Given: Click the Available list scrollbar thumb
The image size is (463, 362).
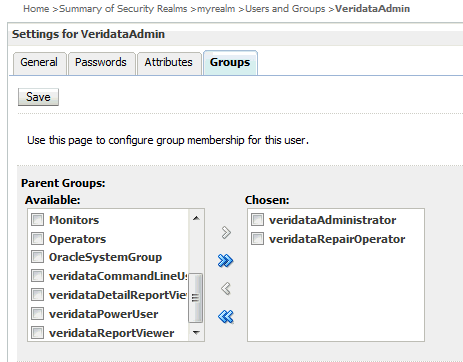Looking at the screenshot, I should tap(195, 298).
